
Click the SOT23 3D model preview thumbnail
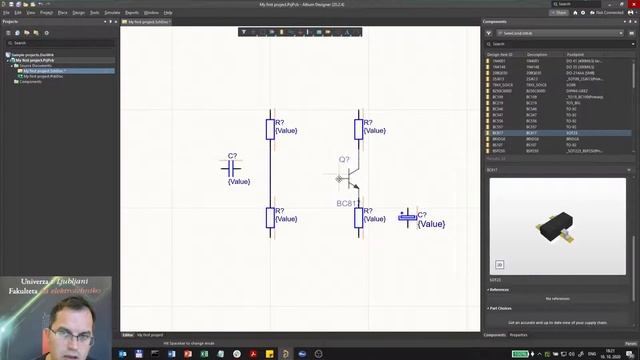[558, 227]
